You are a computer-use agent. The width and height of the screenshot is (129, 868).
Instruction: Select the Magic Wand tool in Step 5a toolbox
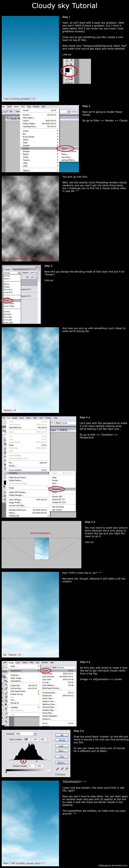click(x=6, y=685)
